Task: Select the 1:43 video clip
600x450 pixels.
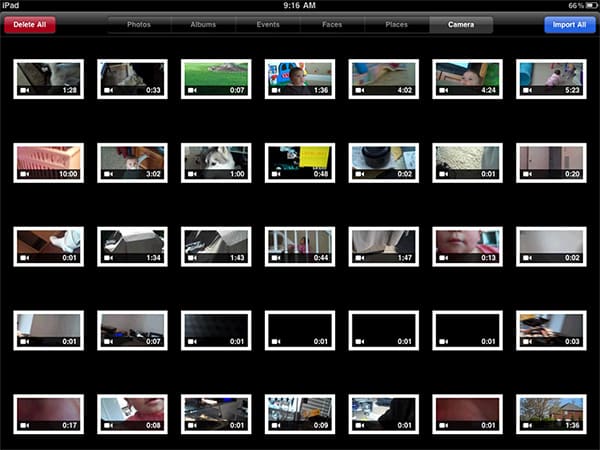Action: click(216, 247)
